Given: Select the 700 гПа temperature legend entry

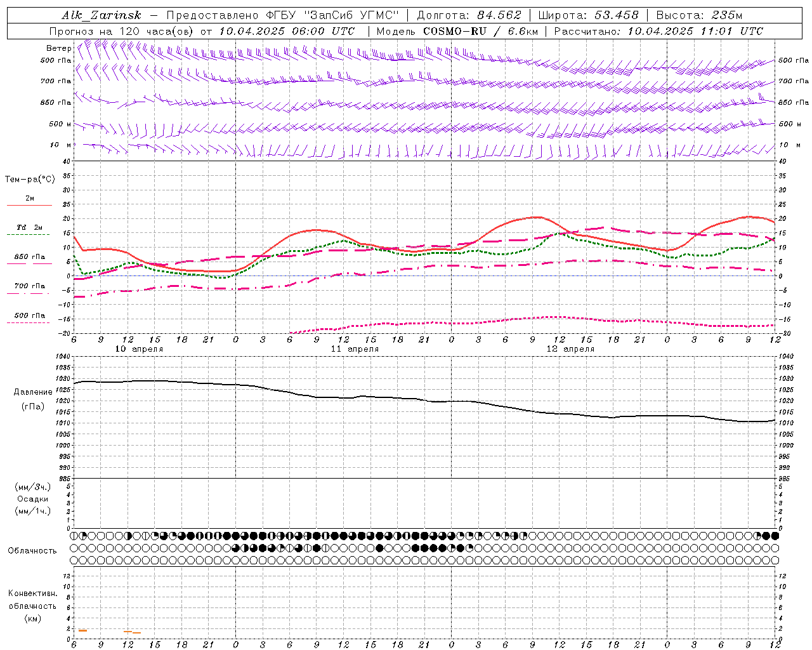Looking at the screenshot, I should pos(29,286).
